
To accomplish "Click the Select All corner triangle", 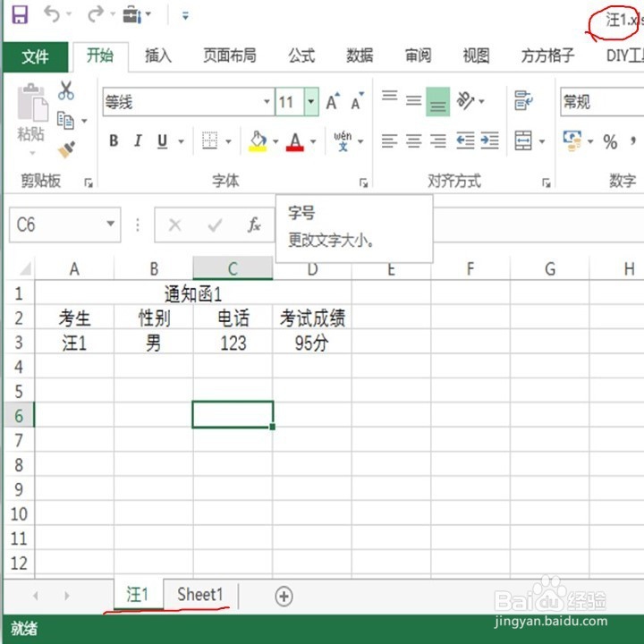I will click(25, 268).
